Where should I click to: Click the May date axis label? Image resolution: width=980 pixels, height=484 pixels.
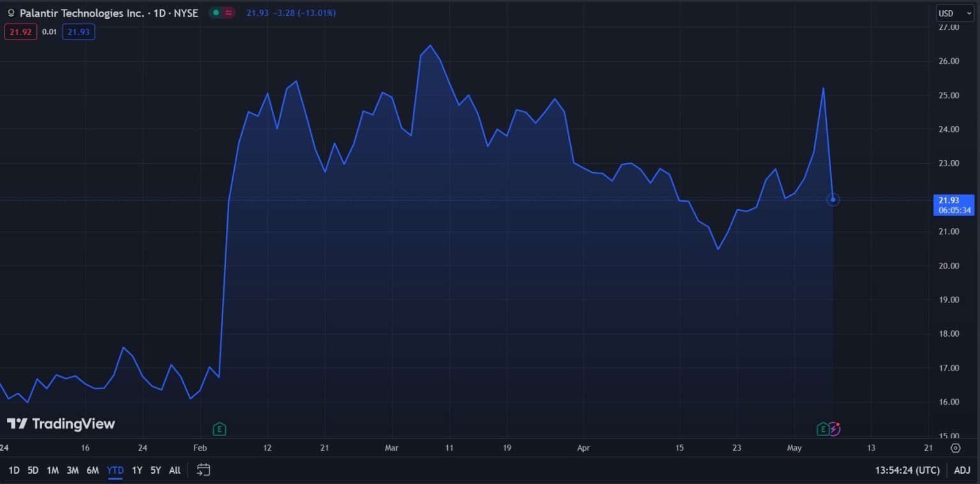pyautogui.click(x=794, y=448)
